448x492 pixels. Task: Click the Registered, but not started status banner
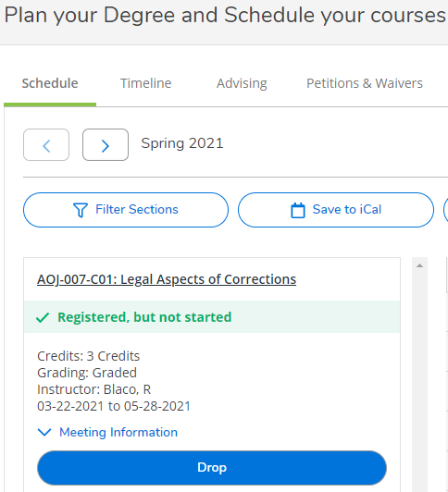click(212, 317)
